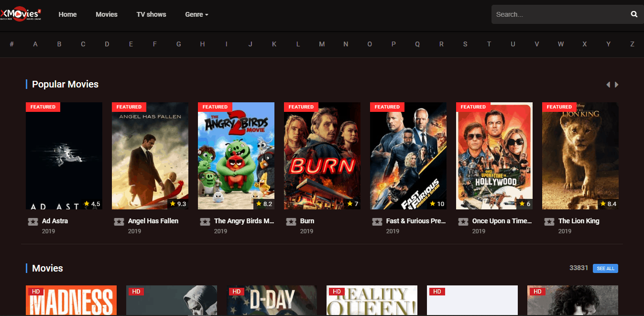Click the XMovies logo
Screen dimensions: 644x316
tap(21, 14)
